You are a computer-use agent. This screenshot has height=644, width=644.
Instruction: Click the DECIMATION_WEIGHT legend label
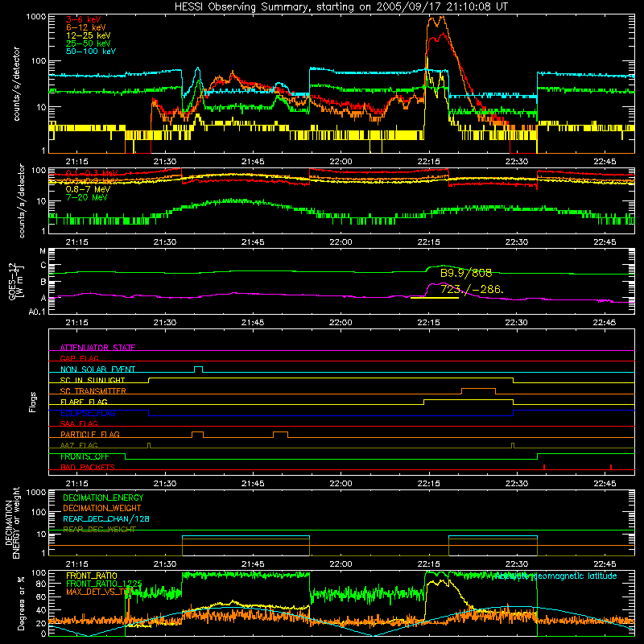[102, 508]
